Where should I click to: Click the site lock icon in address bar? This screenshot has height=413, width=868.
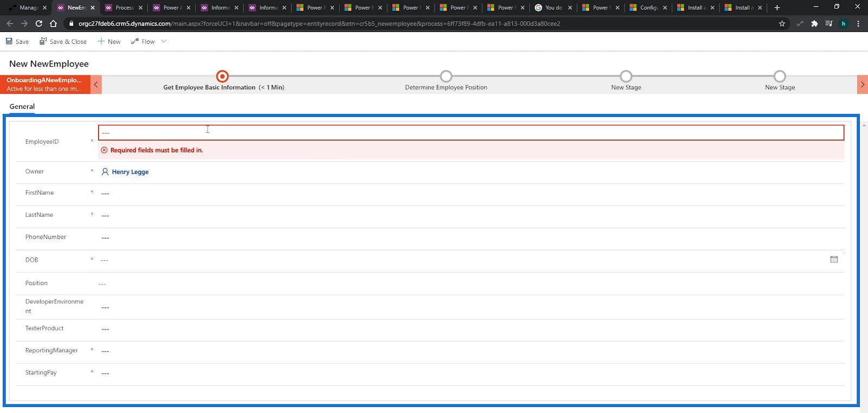[71, 23]
